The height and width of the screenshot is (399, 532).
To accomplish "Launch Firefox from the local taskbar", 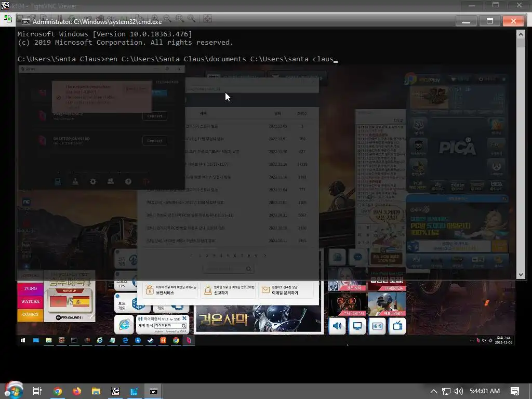I will pos(77,391).
